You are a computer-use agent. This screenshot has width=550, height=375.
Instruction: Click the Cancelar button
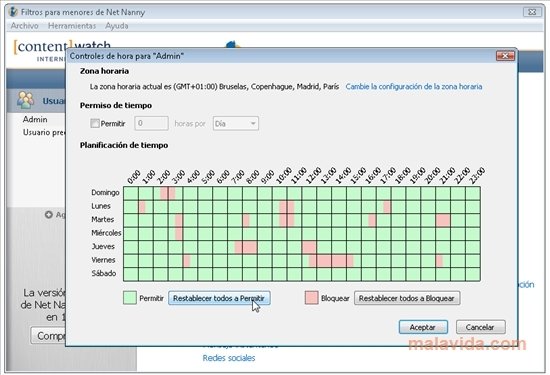click(481, 327)
